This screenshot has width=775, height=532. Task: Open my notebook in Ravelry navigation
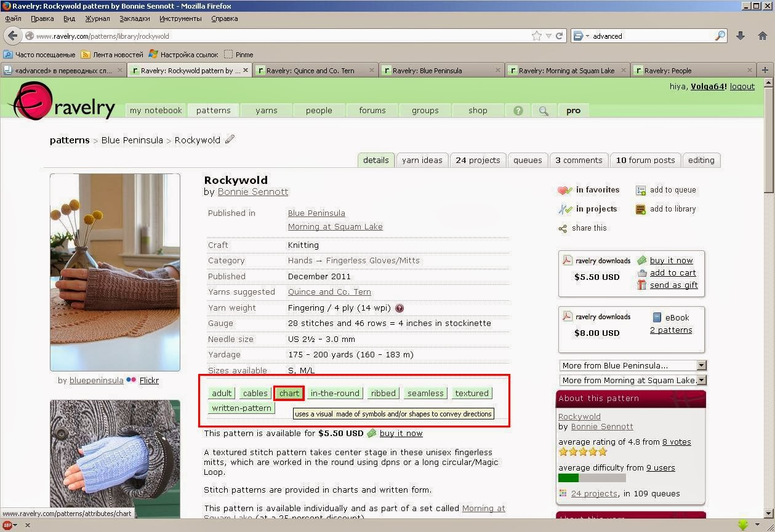pyautogui.click(x=156, y=111)
